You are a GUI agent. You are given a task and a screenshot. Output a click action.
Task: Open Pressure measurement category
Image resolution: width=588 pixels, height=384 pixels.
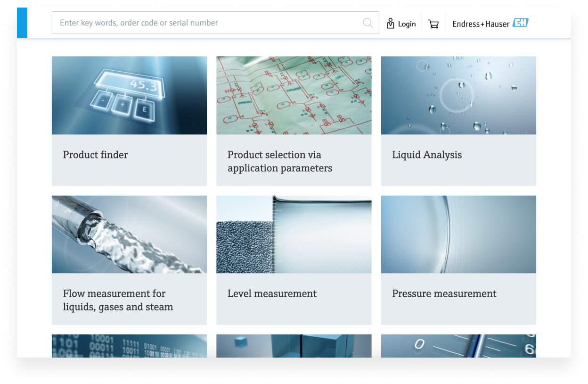point(444,293)
